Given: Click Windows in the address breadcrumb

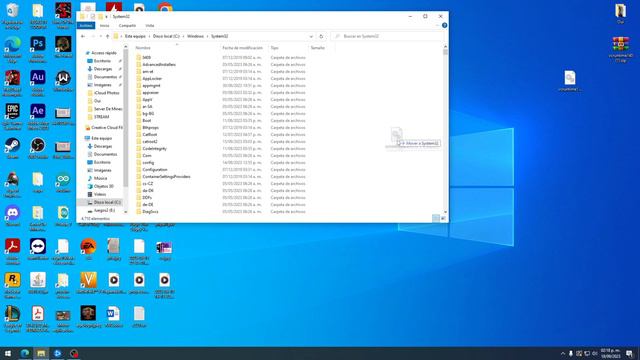Looking at the screenshot, I should click(195, 36).
